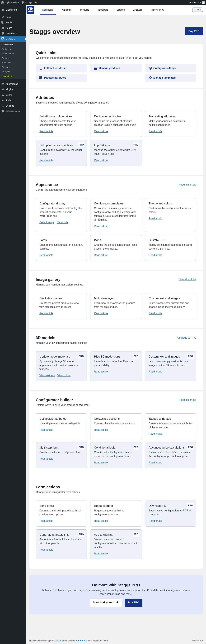Click the v2.15.0 version badge
Viewport: 206px width, 644px height.
(x=197, y=10)
